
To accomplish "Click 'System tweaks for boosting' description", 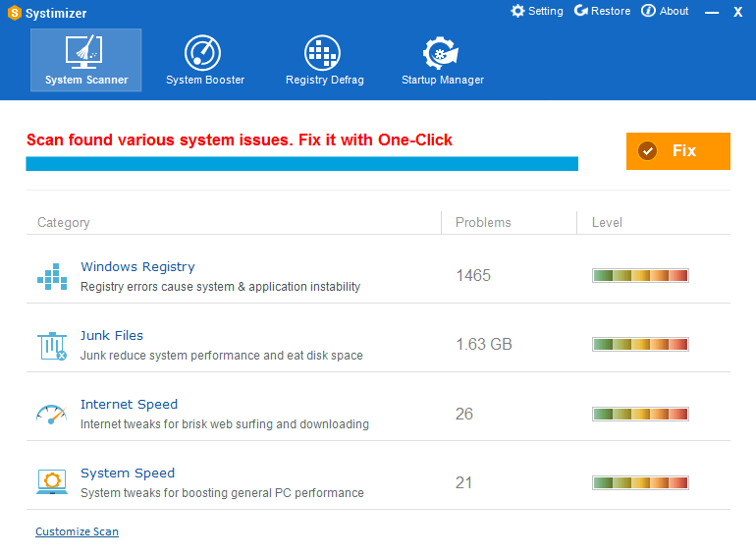I will (222, 493).
